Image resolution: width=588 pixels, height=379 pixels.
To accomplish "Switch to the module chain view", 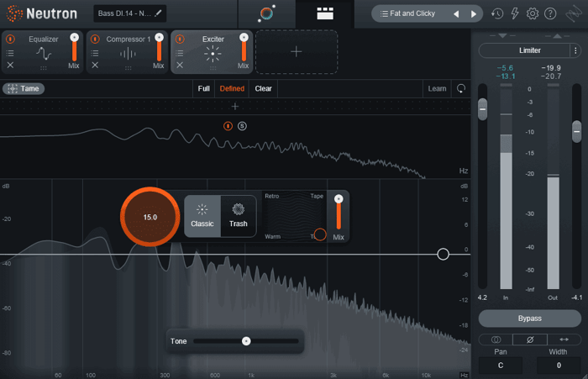I will point(325,13).
